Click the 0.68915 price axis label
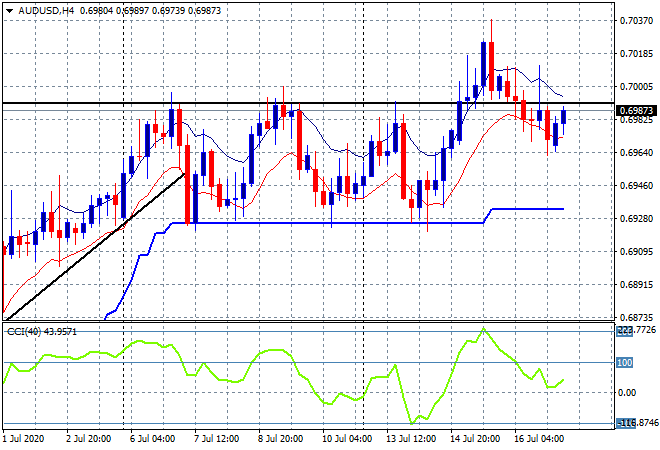Screen dimensions: 660x450 coord(636,285)
